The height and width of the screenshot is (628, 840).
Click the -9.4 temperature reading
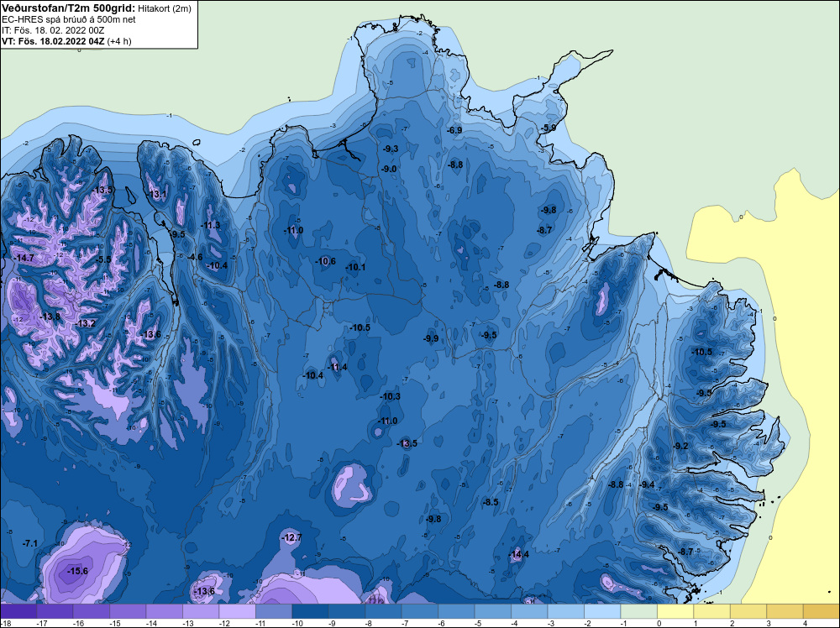(x=647, y=484)
